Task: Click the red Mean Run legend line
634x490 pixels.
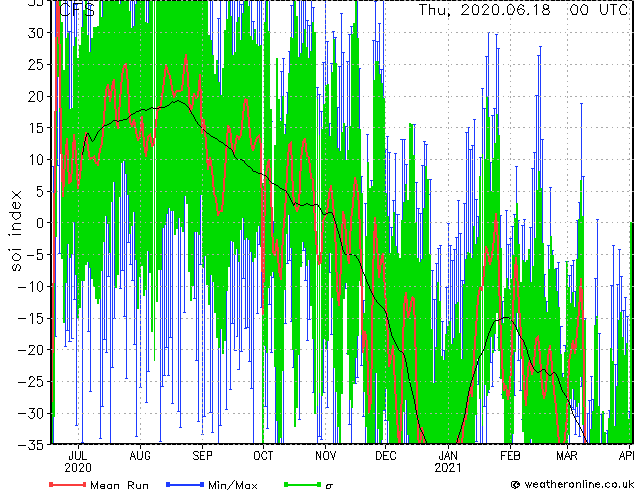Action: [68, 484]
